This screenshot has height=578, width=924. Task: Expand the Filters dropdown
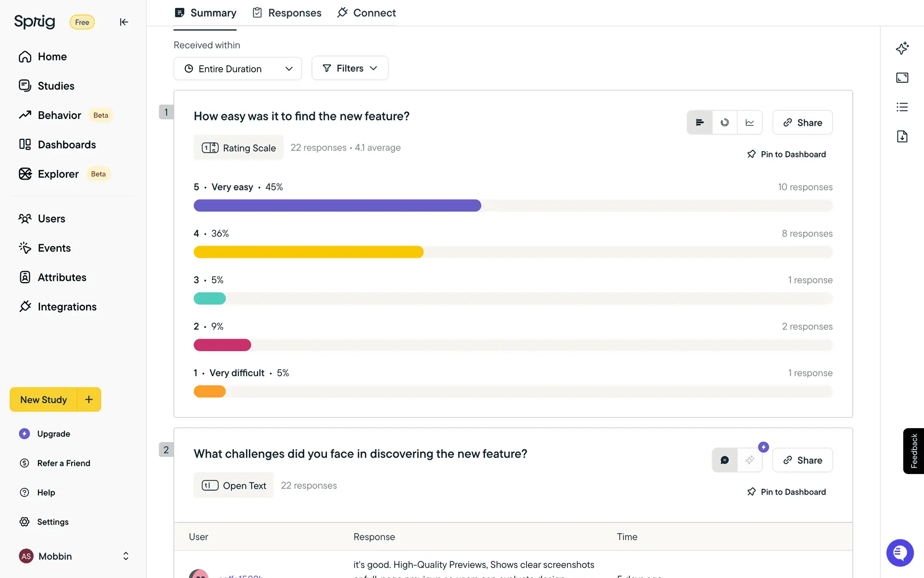[350, 68]
